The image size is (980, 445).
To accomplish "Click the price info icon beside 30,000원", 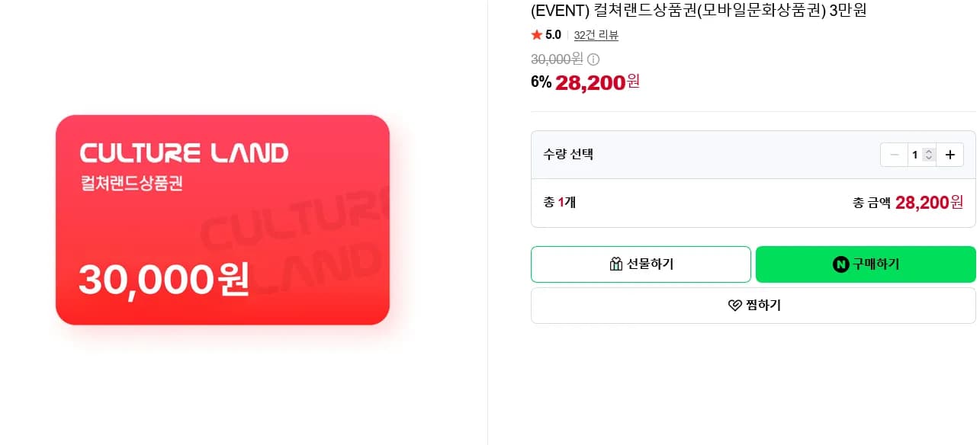I will (593, 59).
